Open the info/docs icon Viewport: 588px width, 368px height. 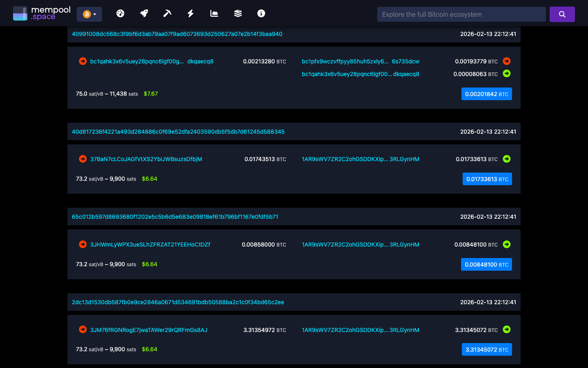(x=261, y=13)
